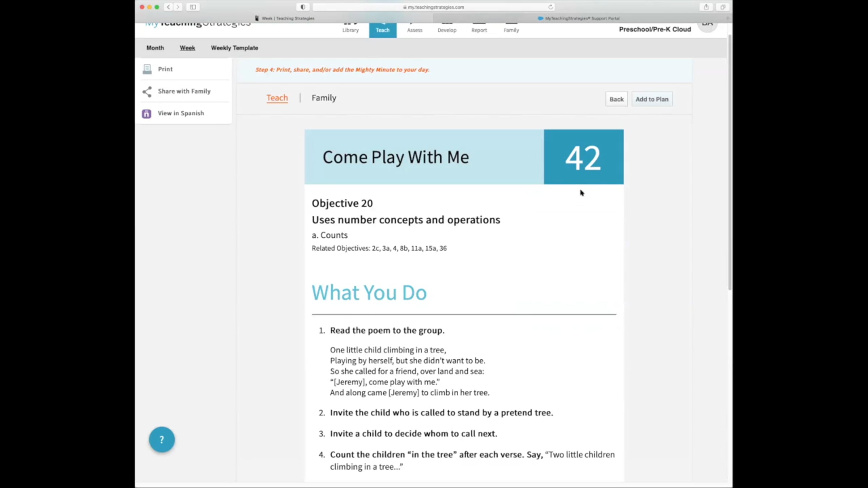Image resolution: width=868 pixels, height=488 pixels.
Task: Click the Print printer icon
Action: 147,69
